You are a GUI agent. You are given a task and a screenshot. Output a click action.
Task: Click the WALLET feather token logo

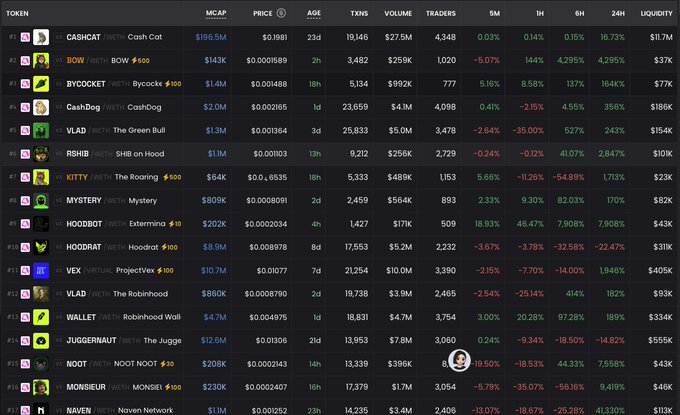click(41, 317)
